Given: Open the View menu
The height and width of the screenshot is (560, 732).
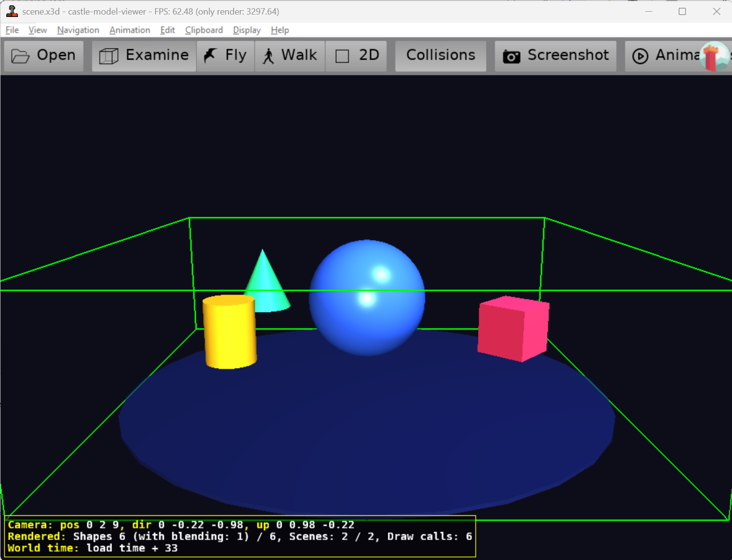Looking at the screenshot, I should pyautogui.click(x=37, y=30).
